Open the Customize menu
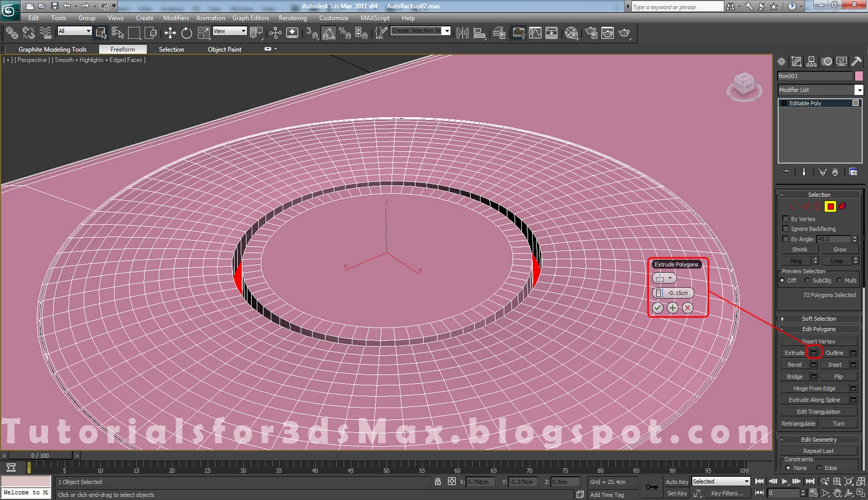Viewport: 868px width, 500px height. point(334,18)
